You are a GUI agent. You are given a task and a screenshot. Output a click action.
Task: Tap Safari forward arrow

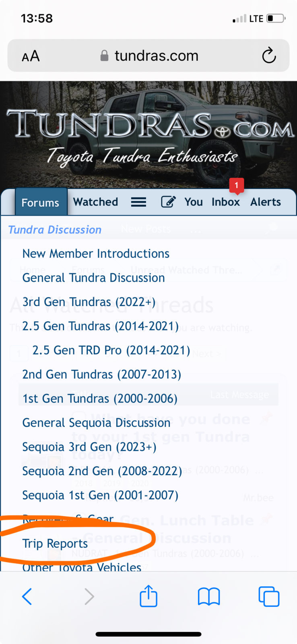coord(89,596)
